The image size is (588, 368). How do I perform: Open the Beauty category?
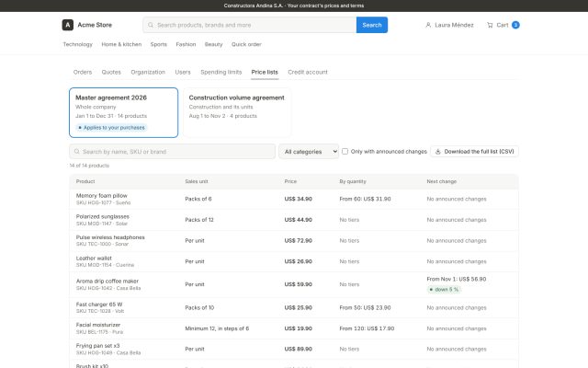[213, 44]
